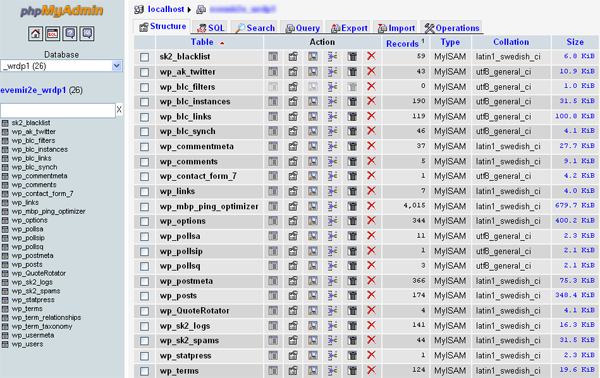Open wp_term_taxonomy in the sidebar list
Viewport: 600px width, 378px height.
click(x=42, y=326)
